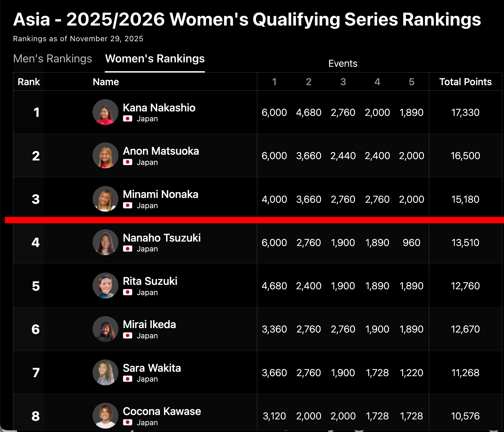Click Kana Nakashio's profile photo
The height and width of the screenshot is (432, 504).
105,112
